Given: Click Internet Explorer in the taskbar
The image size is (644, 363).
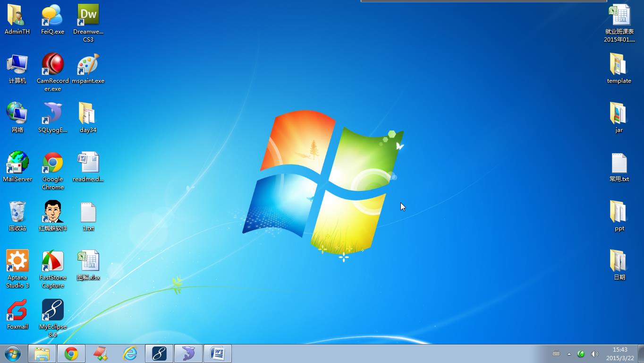Looking at the screenshot, I should [x=130, y=354].
